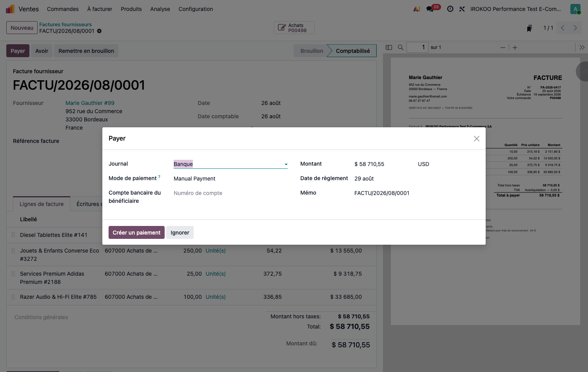Viewport: 588px width, 372px height.
Task: Edit the Montant $ 58 710,55 field
Action: pos(382,164)
